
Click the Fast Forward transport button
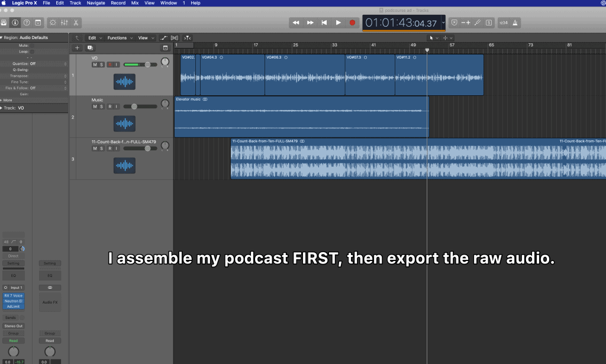(310, 23)
